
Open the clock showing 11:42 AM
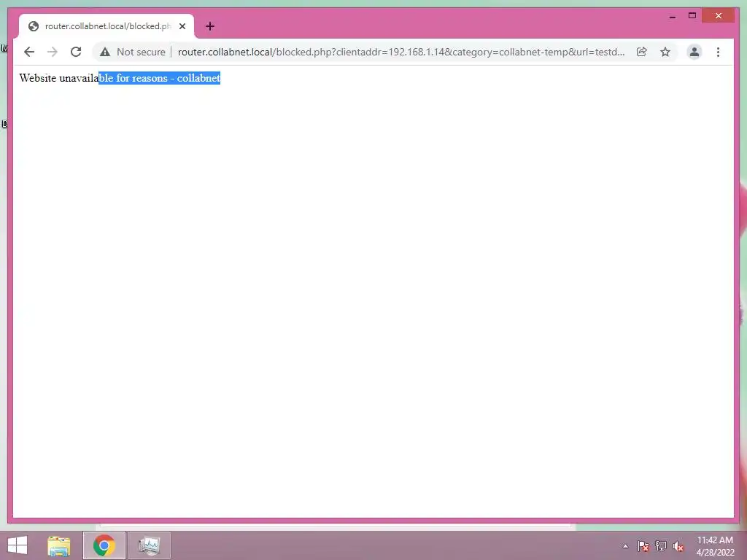tap(715, 546)
